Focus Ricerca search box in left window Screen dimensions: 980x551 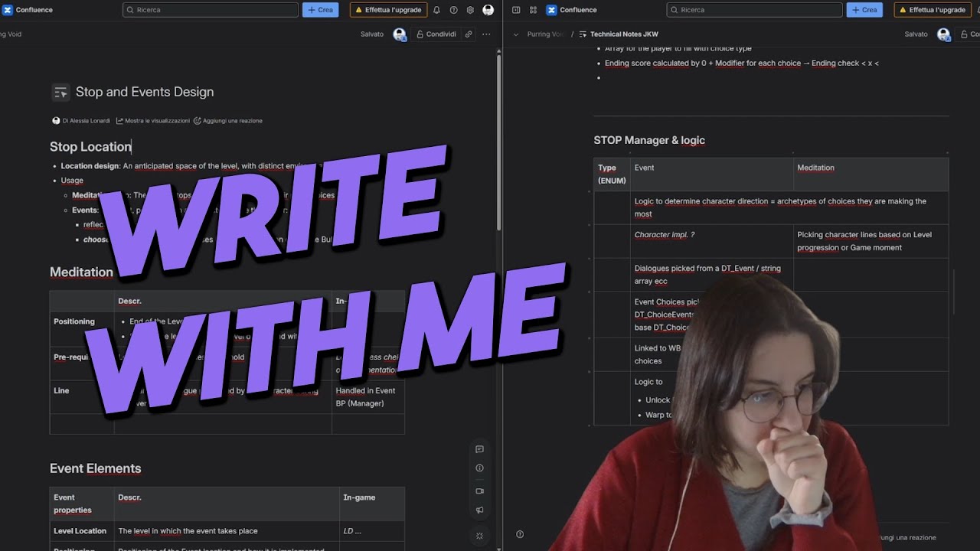pyautogui.click(x=211, y=10)
